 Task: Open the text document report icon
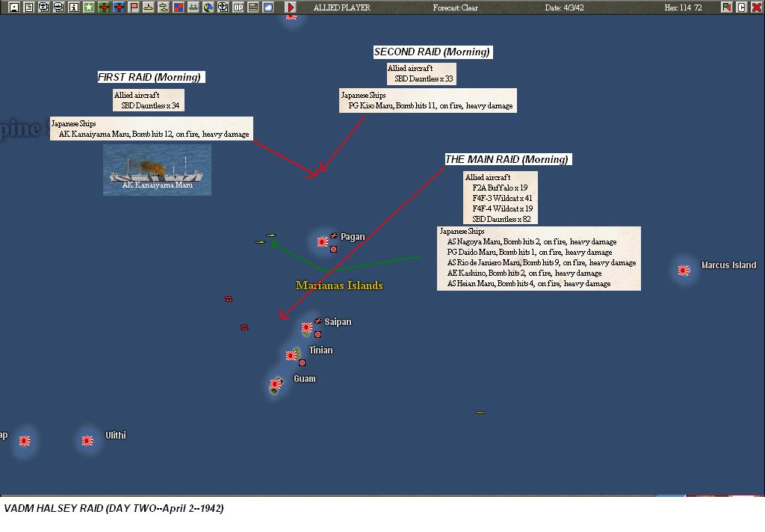29,7
